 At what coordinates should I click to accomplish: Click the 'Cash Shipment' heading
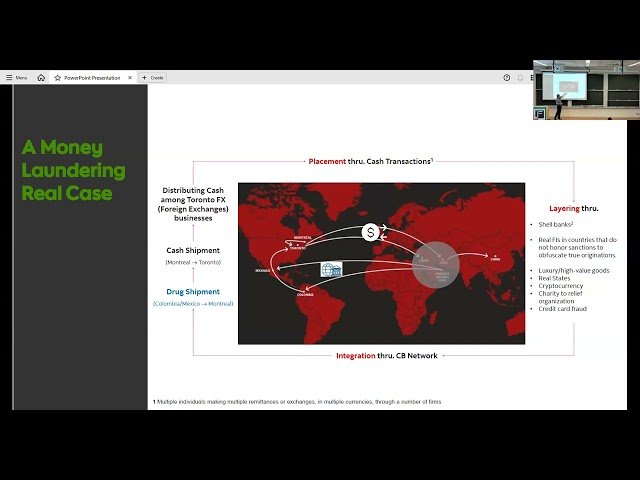pyautogui.click(x=193, y=250)
